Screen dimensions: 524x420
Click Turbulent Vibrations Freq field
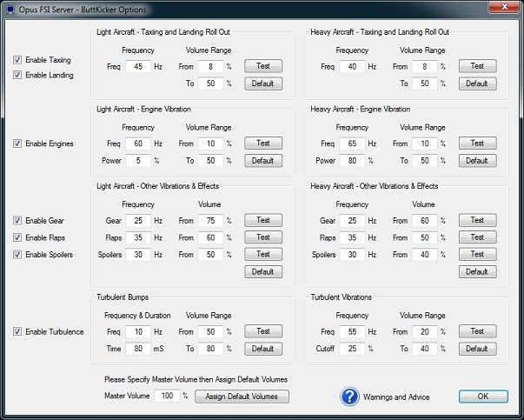352,331
